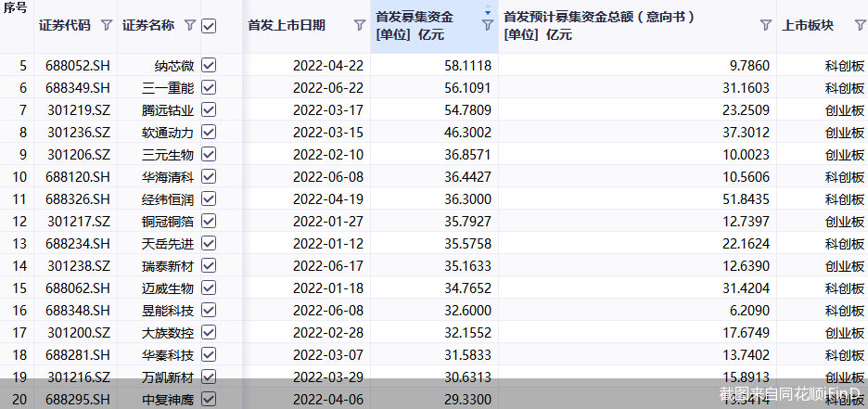The width and height of the screenshot is (868, 409).
Task: Open the 首发募集资金 column filter funnel
Action: pos(488,27)
